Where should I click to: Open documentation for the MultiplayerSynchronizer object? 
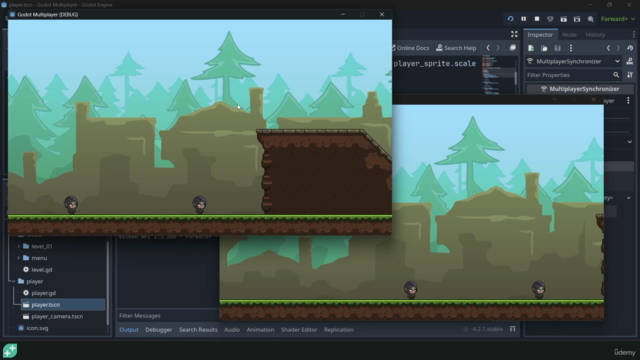pos(630,61)
